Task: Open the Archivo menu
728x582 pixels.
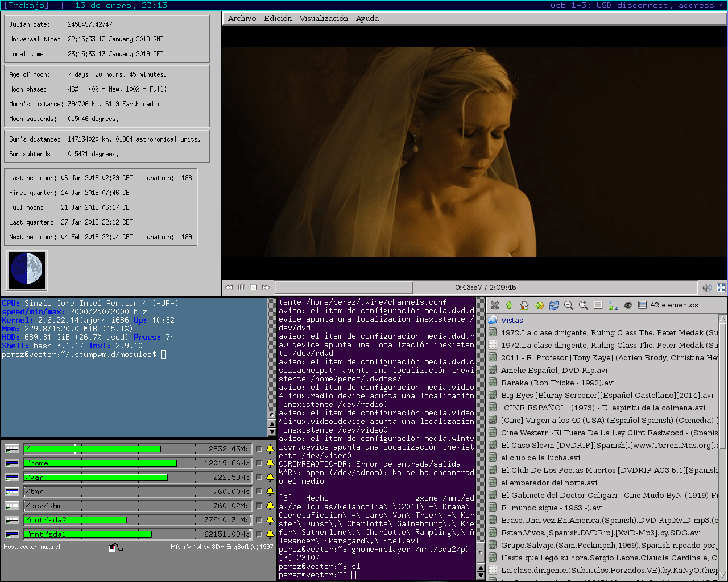Action: coord(242,18)
